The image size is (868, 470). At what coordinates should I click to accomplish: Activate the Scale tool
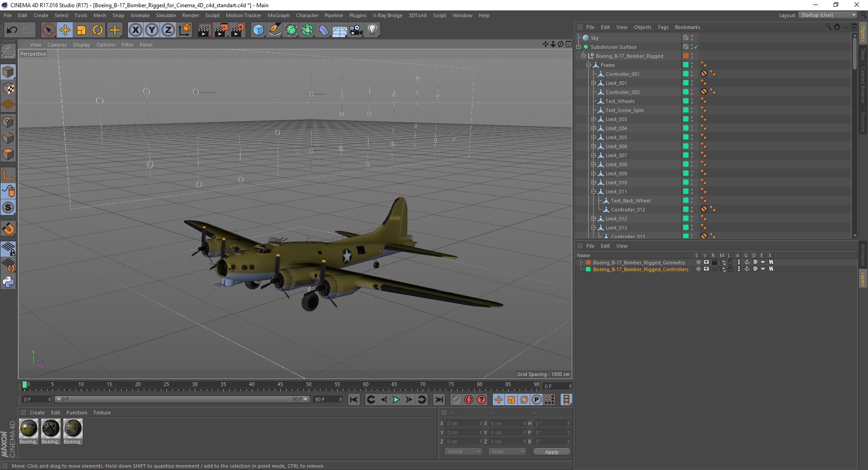81,30
